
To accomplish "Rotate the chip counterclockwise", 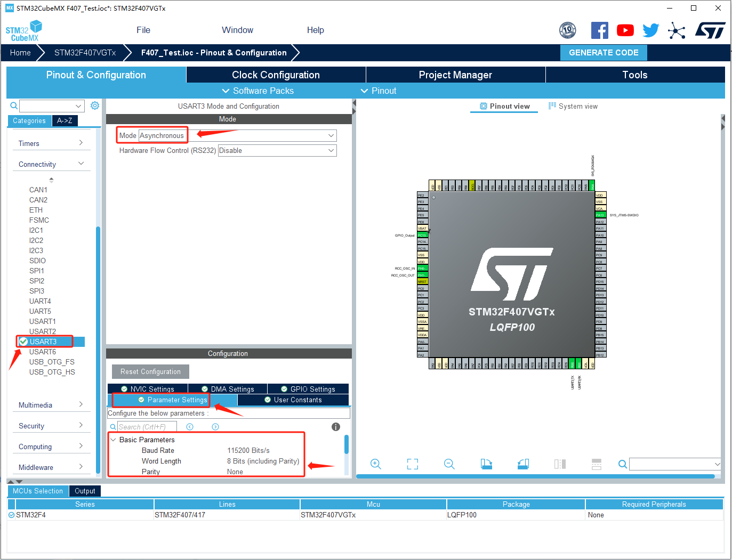I will coord(523,464).
